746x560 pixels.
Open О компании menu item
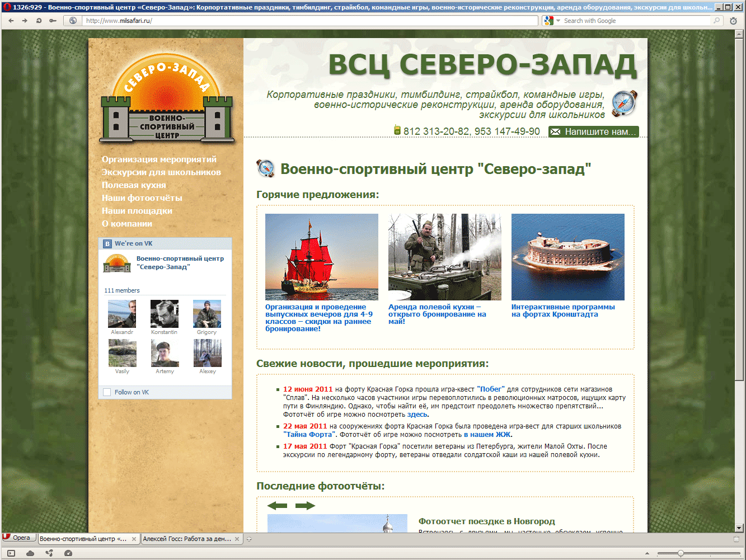click(126, 224)
